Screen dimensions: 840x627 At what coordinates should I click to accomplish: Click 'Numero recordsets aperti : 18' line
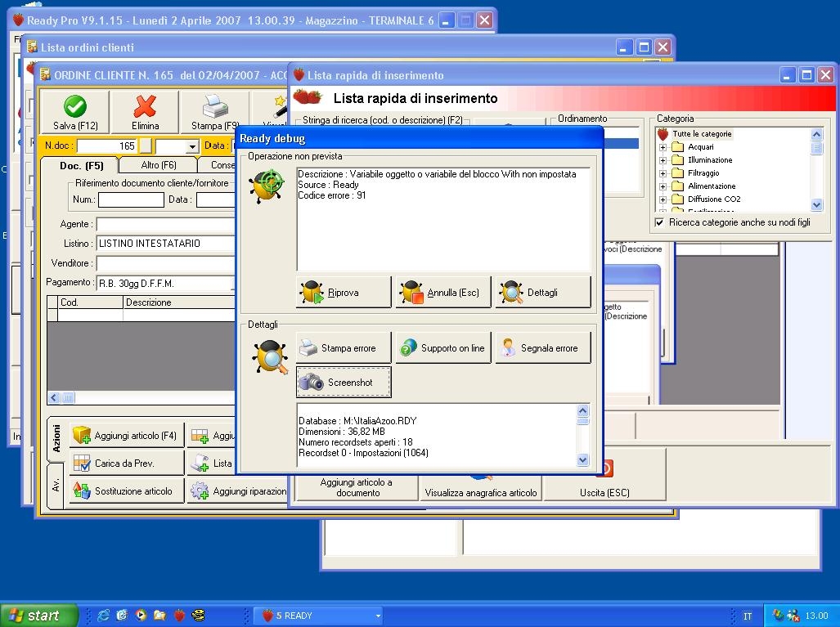click(356, 442)
